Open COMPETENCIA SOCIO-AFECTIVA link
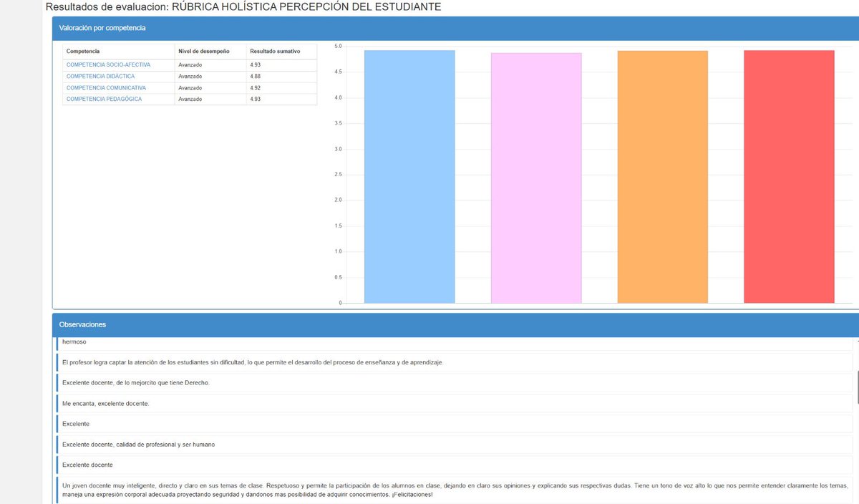Viewport: 859px width, 504px height. click(x=108, y=64)
